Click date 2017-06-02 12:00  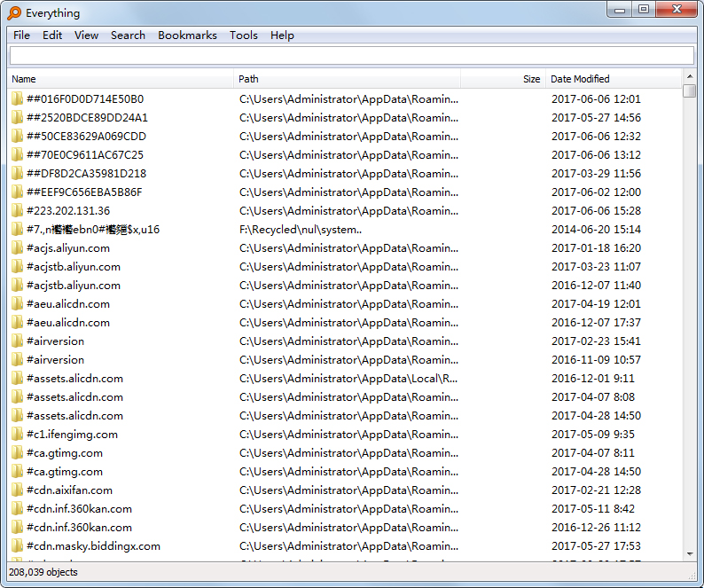(596, 192)
